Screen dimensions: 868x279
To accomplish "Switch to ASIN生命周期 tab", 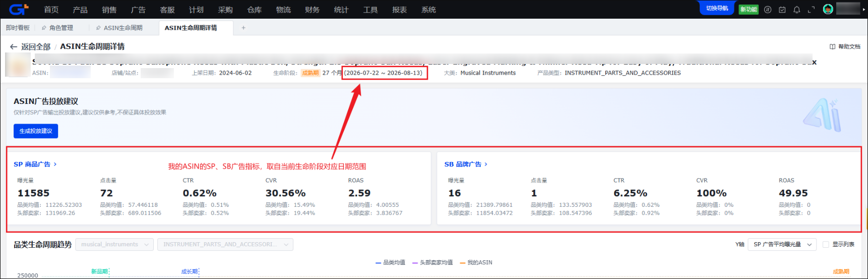I will (123, 28).
